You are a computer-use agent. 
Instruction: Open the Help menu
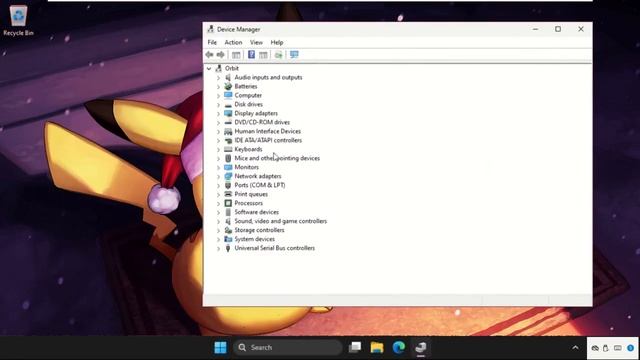277,42
